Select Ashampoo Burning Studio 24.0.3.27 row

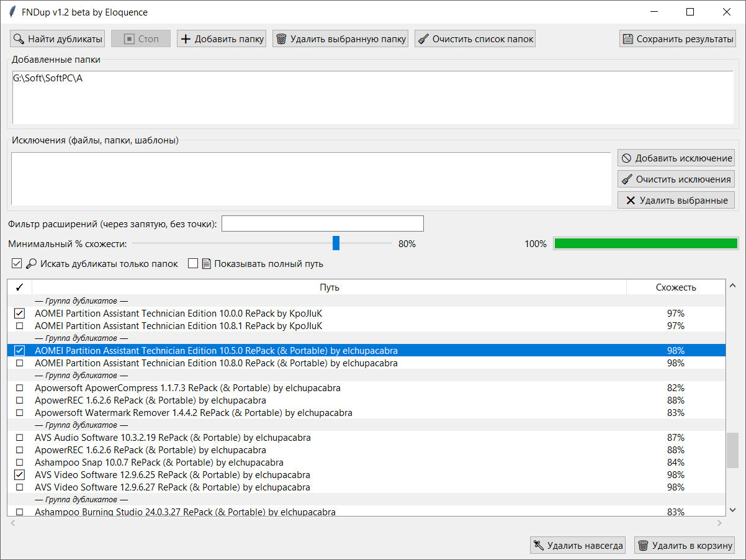point(366,512)
